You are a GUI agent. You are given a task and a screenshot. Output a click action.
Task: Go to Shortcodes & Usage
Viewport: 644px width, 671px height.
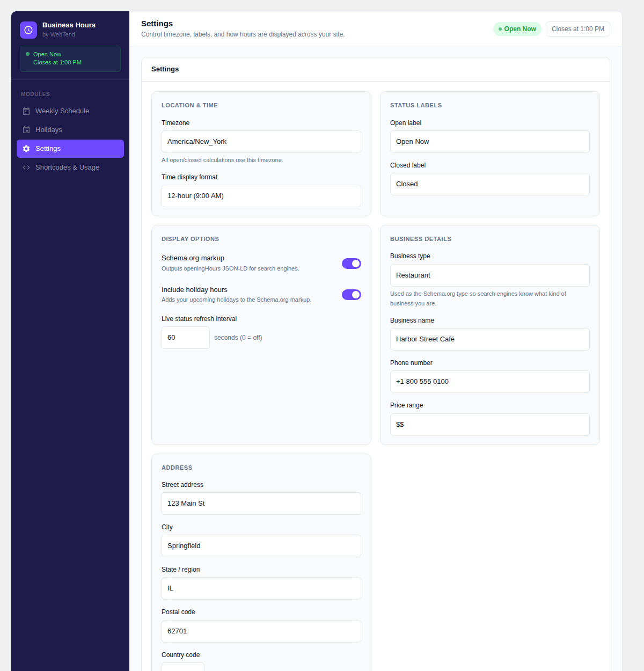pyautogui.click(x=70, y=167)
